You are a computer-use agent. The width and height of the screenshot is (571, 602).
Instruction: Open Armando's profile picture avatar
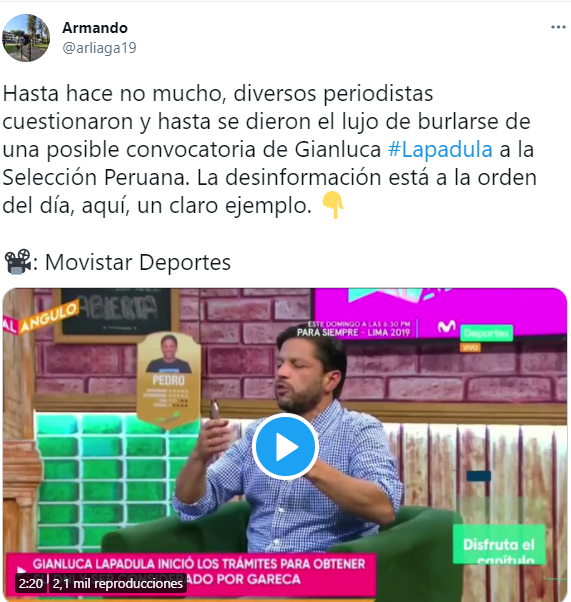click(x=26, y=38)
